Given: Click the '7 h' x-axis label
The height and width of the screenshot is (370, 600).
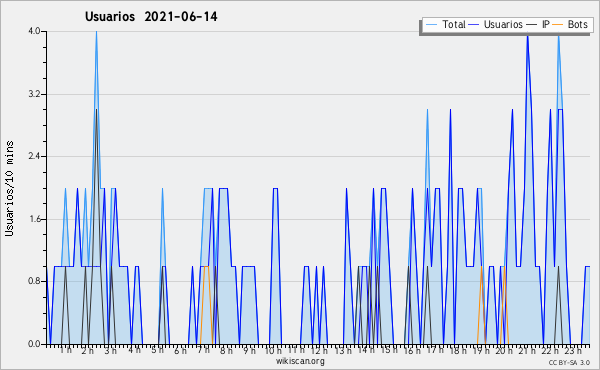Looking at the screenshot, I should pyautogui.click(x=203, y=350).
